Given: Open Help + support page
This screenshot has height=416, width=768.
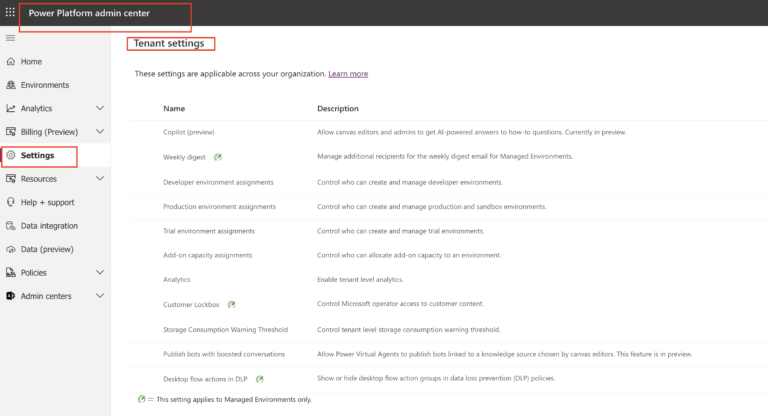Looking at the screenshot, I should coord(48,202).
